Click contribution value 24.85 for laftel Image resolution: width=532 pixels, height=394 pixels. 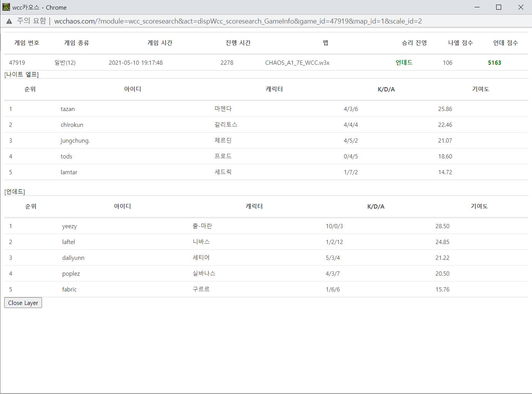(x=443, y=242)
